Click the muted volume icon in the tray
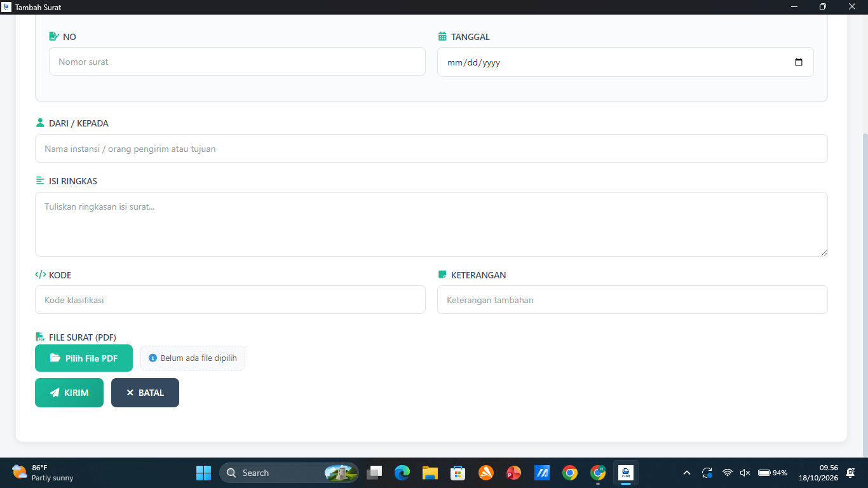868x488 pixels. [x=745, y=473]
